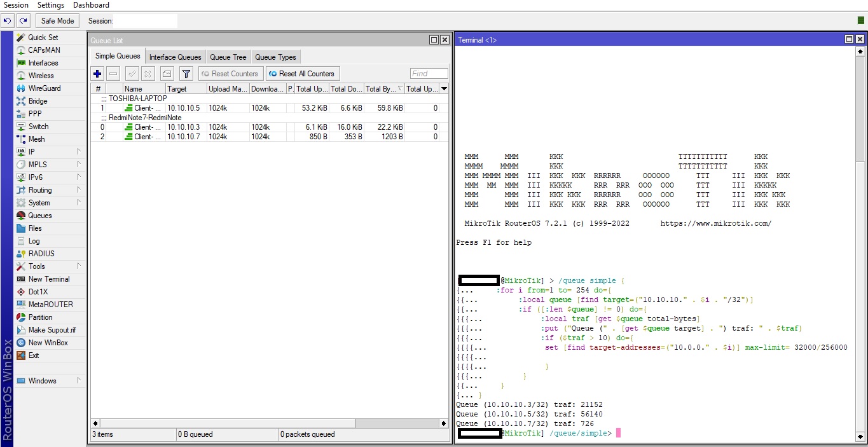Expand the MPLS submenu
This screenshot has height=447, width=868.
(50, 165)
